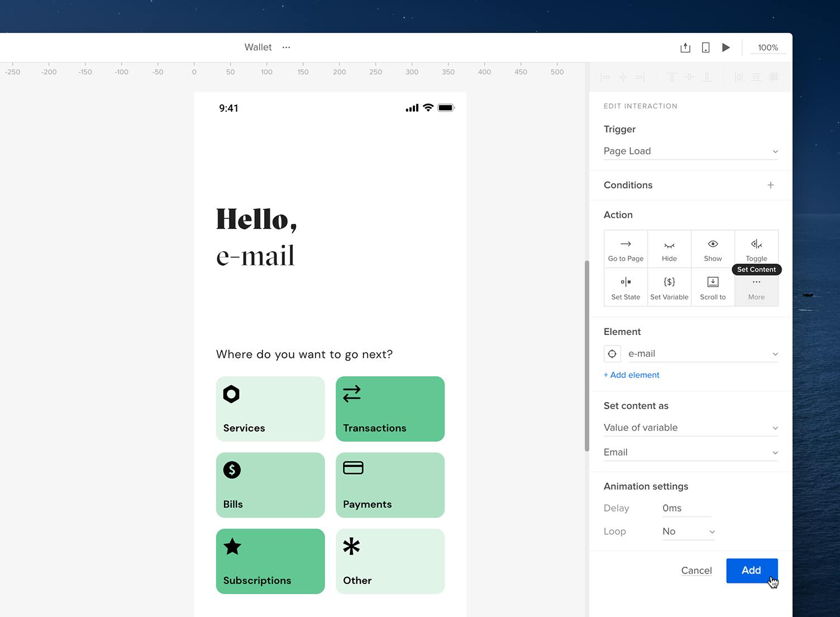Image resolution: width=840 pixels, height=617 pixels.
Task: Click the share export icon
Action: pos(685,47)
